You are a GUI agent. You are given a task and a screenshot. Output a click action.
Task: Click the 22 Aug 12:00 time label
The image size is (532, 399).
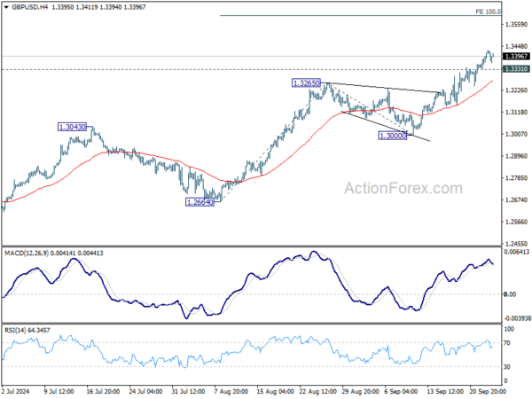pos(317,392)
